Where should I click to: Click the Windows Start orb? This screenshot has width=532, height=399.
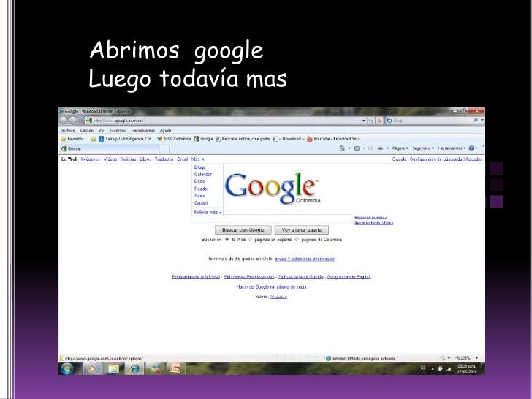point(67,368)
